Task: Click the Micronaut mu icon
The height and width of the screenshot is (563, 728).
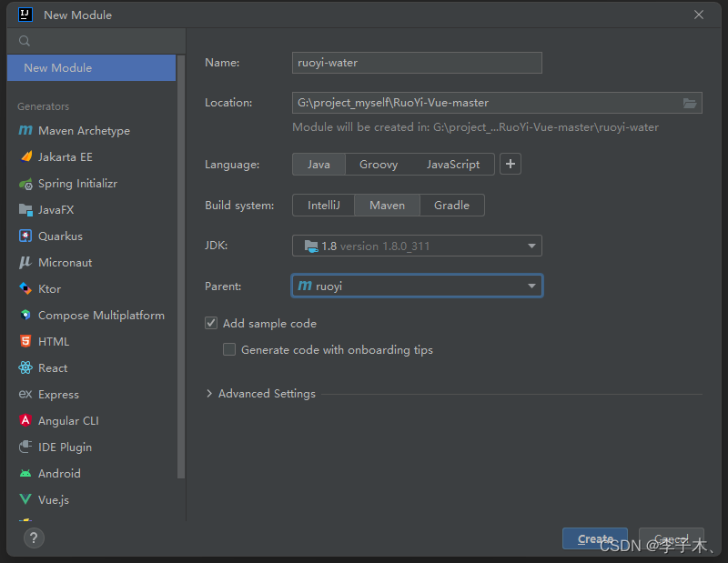Action: pyautogui.click(x=25, y=262)
